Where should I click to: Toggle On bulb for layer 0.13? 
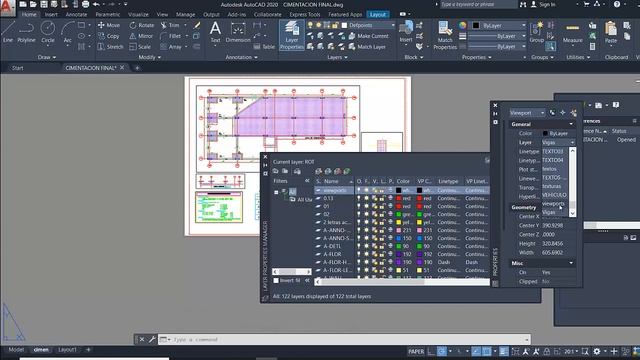359,198
